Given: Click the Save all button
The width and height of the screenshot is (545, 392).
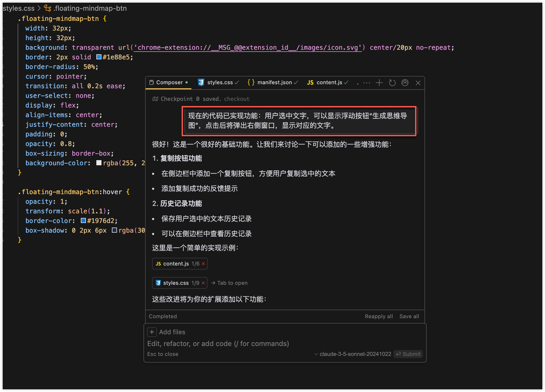Looking at the screenshot, I should [409, 316].
